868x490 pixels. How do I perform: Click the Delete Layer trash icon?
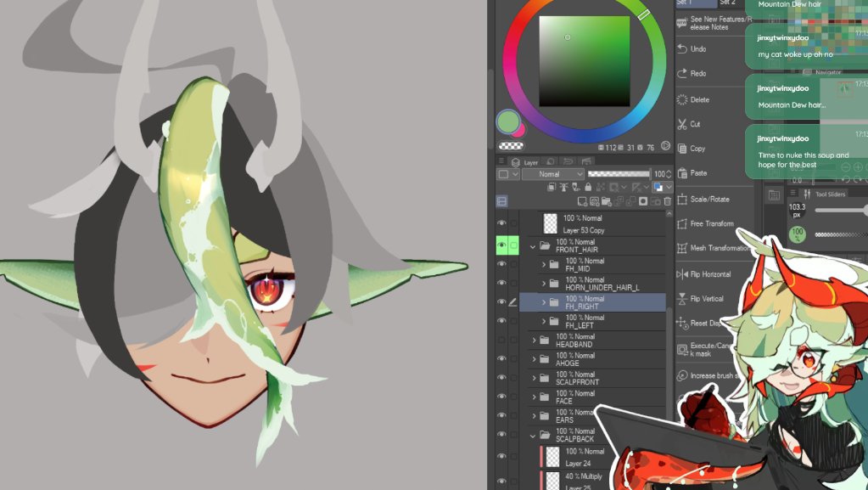(x=667, y=201)
